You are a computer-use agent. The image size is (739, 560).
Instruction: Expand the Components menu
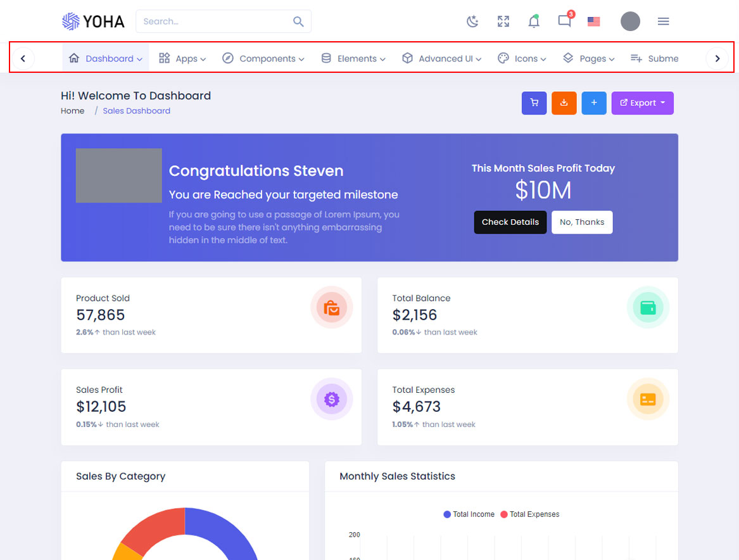[x=263, y=58]
